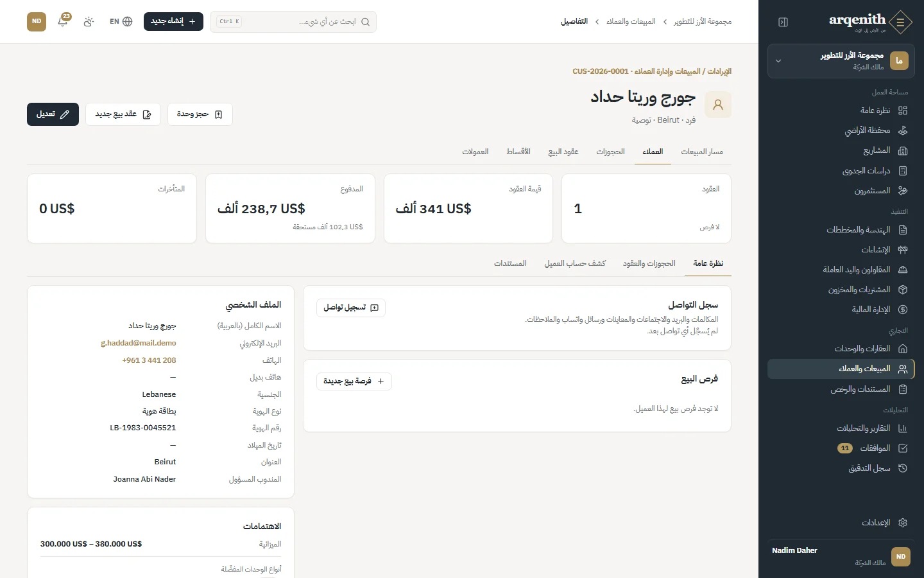Viewport: 924px width, 578px height.
Task: Open سجل التدقيق in sidebar
Action: 841,468
